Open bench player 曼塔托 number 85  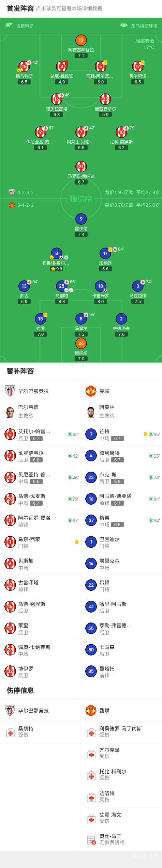click(121, 672)
